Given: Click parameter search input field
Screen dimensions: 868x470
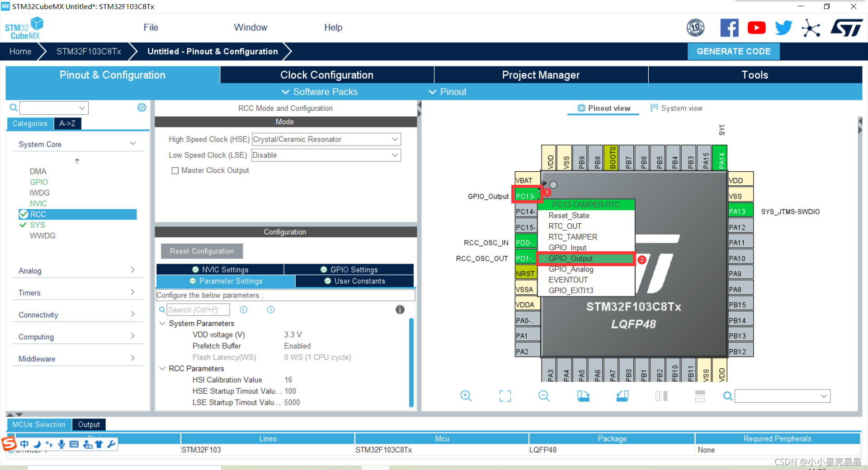Looking at the screenshot, I should 198,310.
